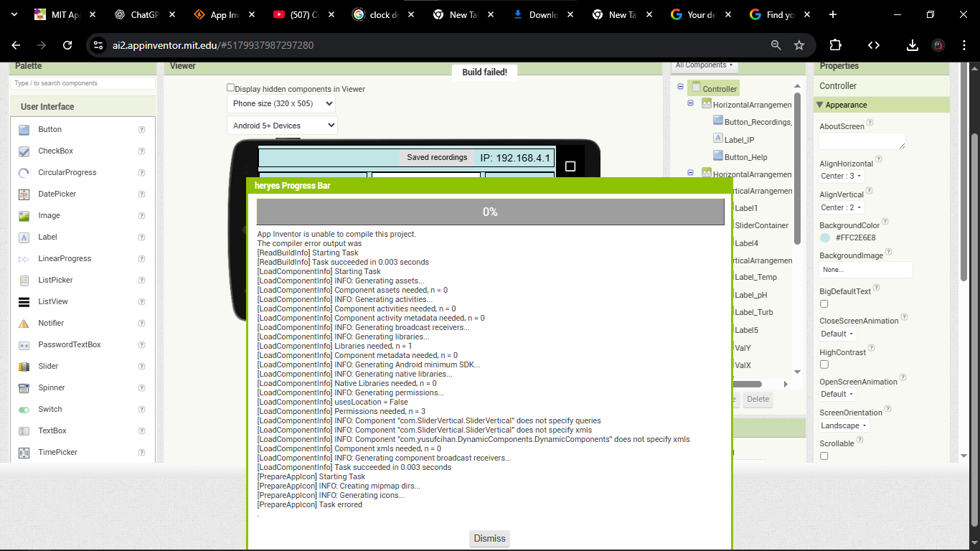Check the HighContrast property checkbox
This screenshot has width=980, height=551.
[824, 365]
